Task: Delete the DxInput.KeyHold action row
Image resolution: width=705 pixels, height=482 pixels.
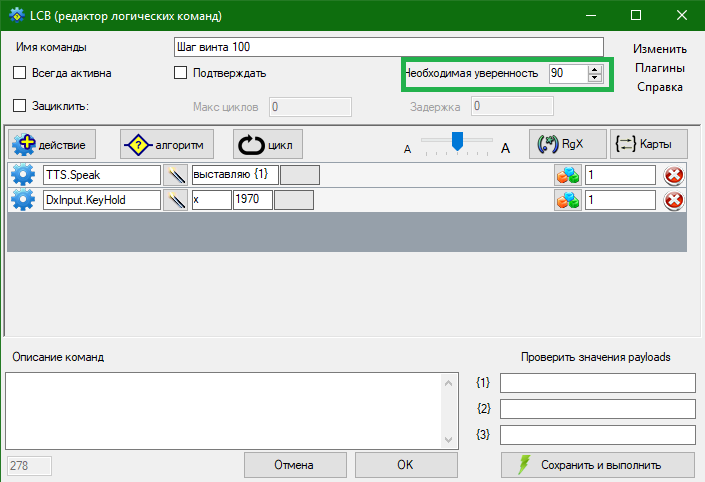Action: [x=674, y=200]
